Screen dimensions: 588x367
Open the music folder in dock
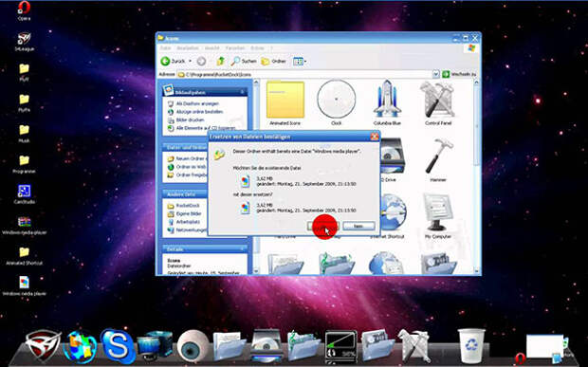click(x=303, y=346)
